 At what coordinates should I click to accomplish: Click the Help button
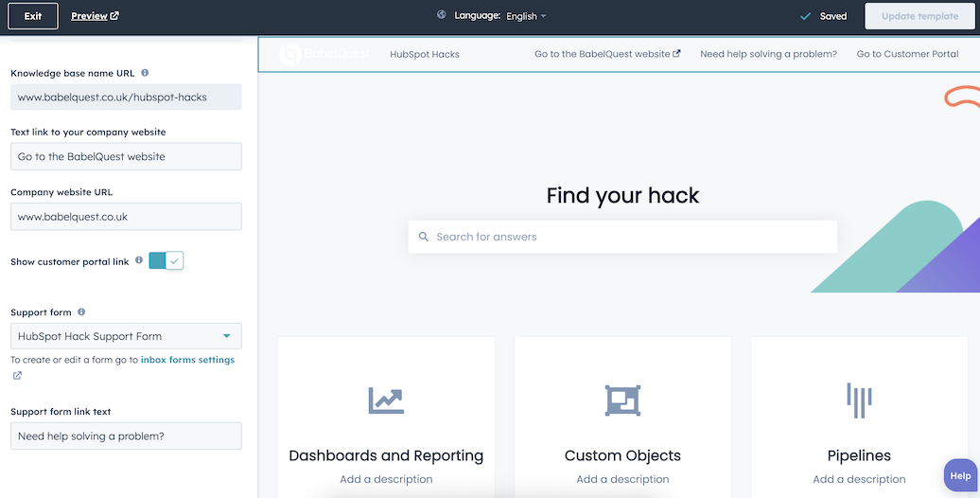coord(961,475)
